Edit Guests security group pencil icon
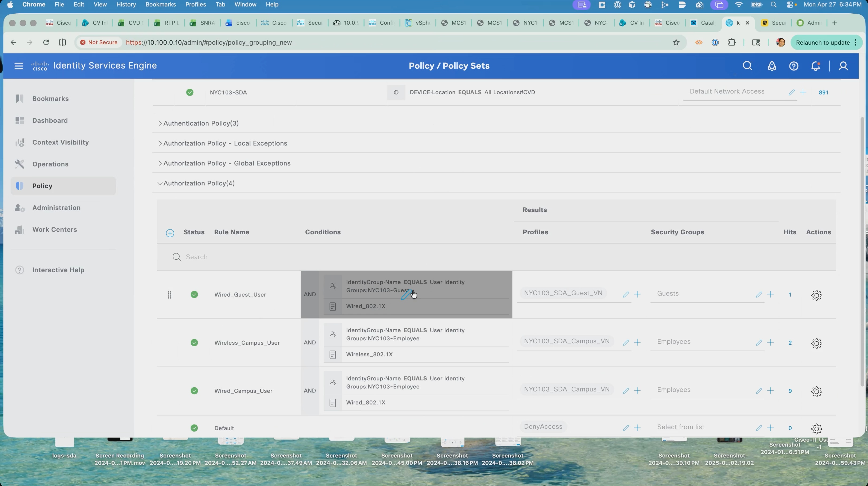This screenshot has height=486, width=868. [x=759, y=295]
